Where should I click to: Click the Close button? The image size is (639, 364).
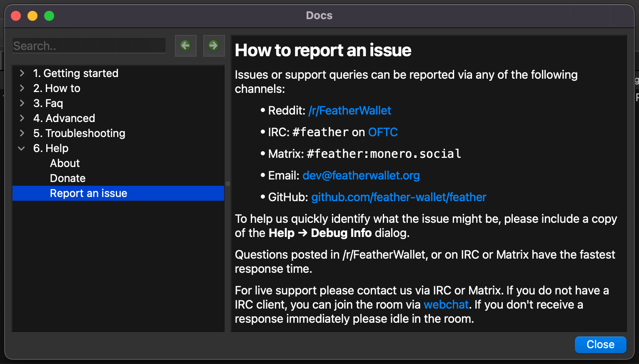tap(600, 344)
